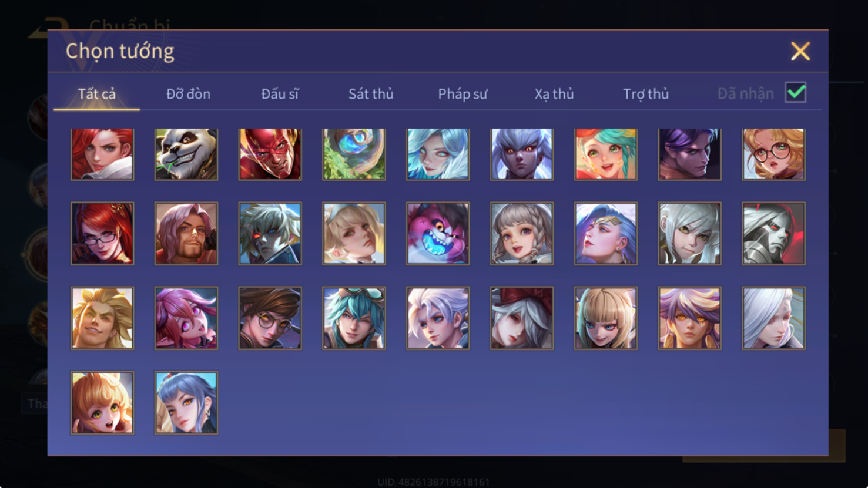Screen dimensions: 868x488
Task: Select the orange-haired cat-eared girl portrait
Action: [x=102, y=403]
